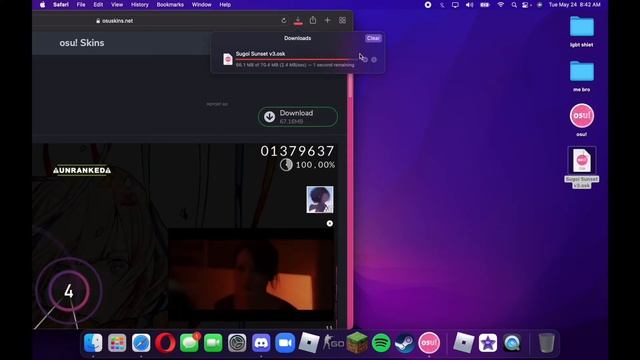Open the Apple menu
640x360 pixels.
point(42,5)
